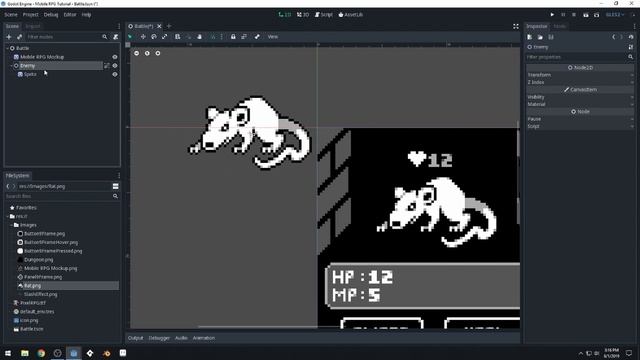Open the Help menu
This screenshot has width=640, height=360.
coord(86,15)
